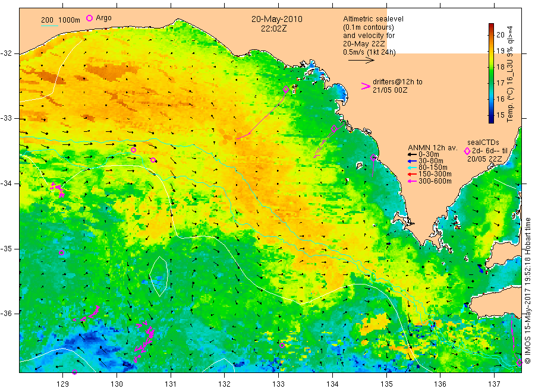This screenshot has width=535, height=392.
Task: Click the '17' color bar tick label
Action: click(500, 83)
